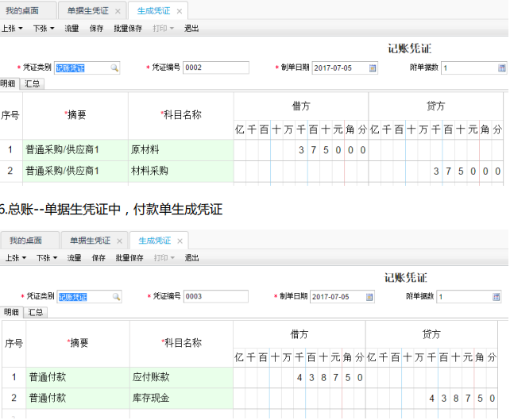Click 流量 in the lower toolbar
This screenshot has height=420, width=510.
(x=74, y=258)
